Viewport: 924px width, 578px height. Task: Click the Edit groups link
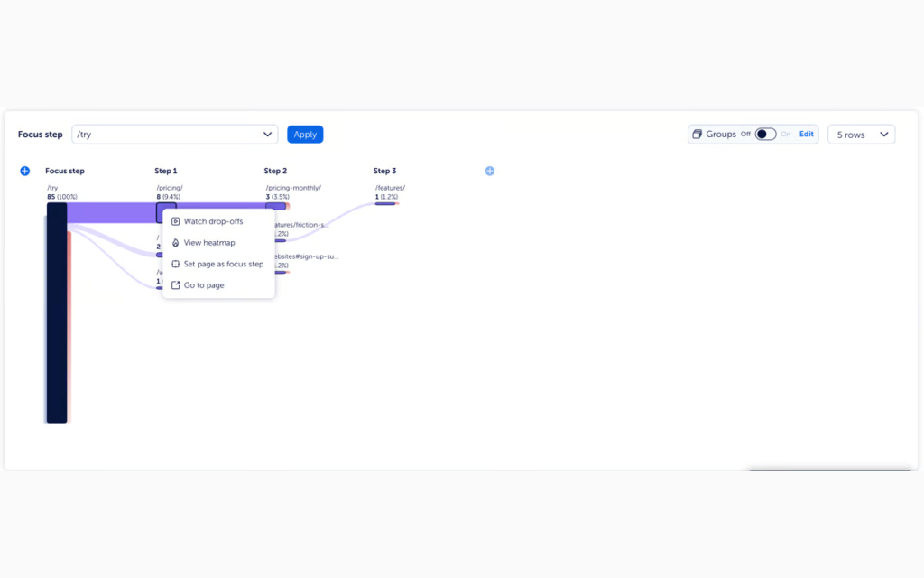coord(806,135)
